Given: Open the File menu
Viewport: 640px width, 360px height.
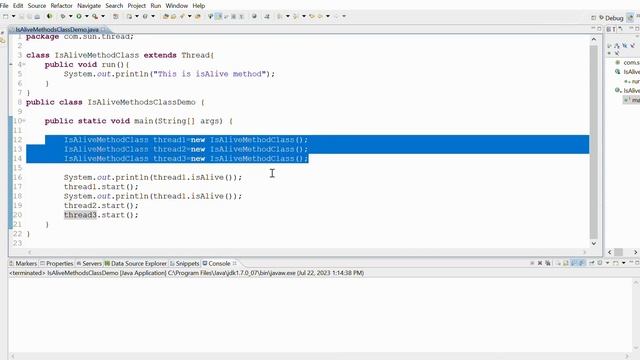Looking at the screenshot, I should point(4,6).
